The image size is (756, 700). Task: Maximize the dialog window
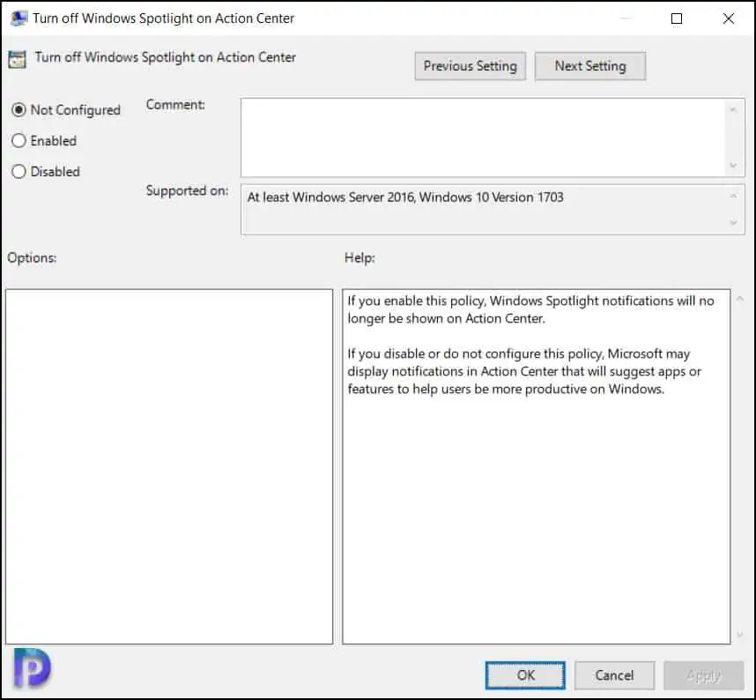677,19
